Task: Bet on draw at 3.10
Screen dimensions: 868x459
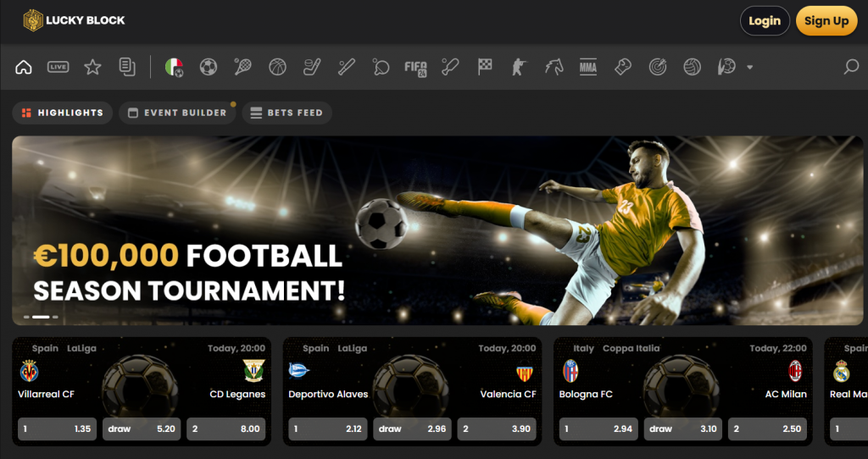Action: (683, 429)
